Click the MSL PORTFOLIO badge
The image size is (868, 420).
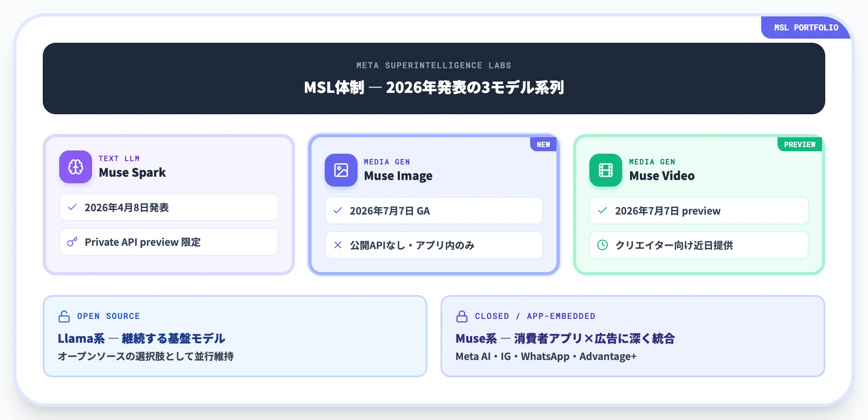[x=806, y=28]
